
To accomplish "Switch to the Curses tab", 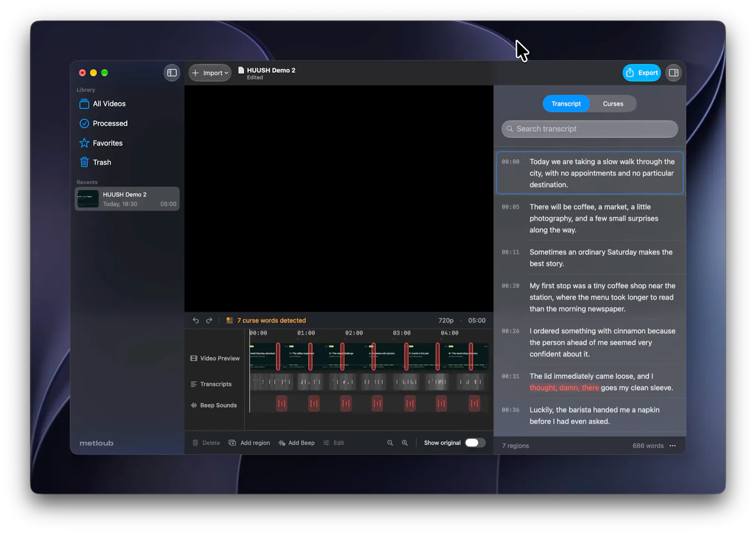I will pyautogui.click(x=613, y=104).
